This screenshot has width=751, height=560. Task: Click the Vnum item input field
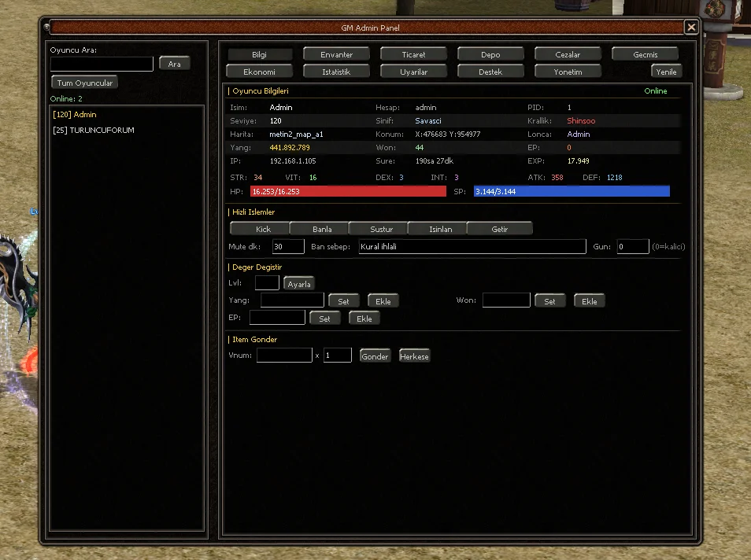(284, 356)
